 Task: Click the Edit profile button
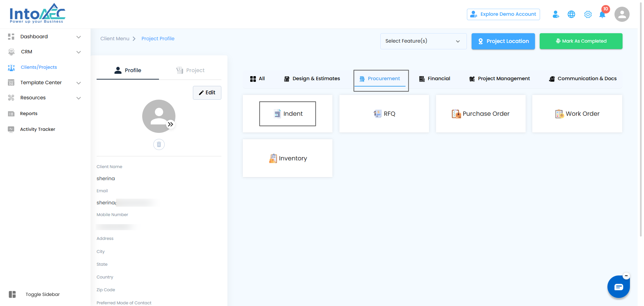click(207, 93)
